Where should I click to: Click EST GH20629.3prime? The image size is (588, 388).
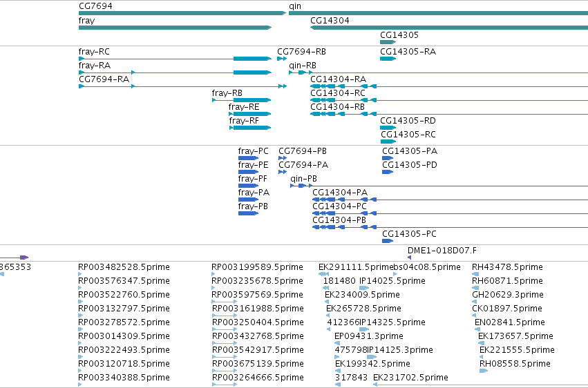[x=508, y=295]
